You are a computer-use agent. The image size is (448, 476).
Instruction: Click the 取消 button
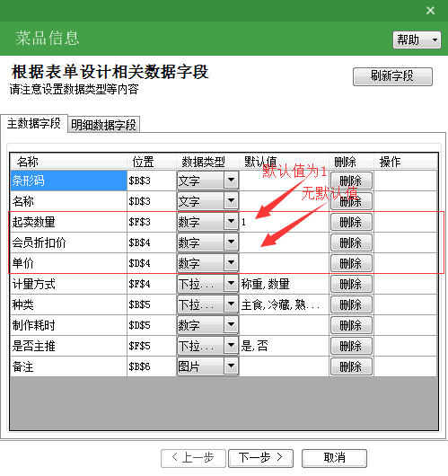[x=334, y=458]
